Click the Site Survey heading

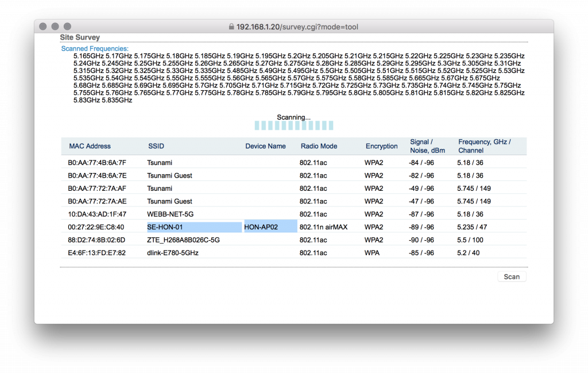(x=80, y=37)
